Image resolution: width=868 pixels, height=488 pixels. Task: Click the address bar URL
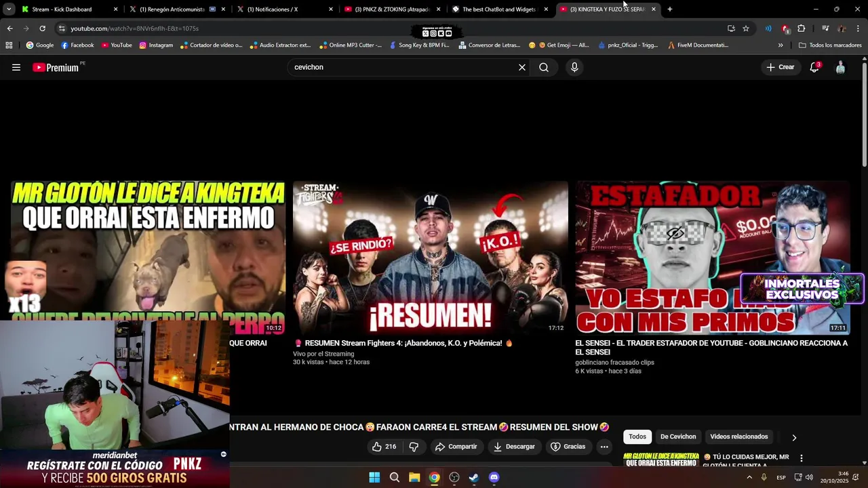tap(135, 28)
